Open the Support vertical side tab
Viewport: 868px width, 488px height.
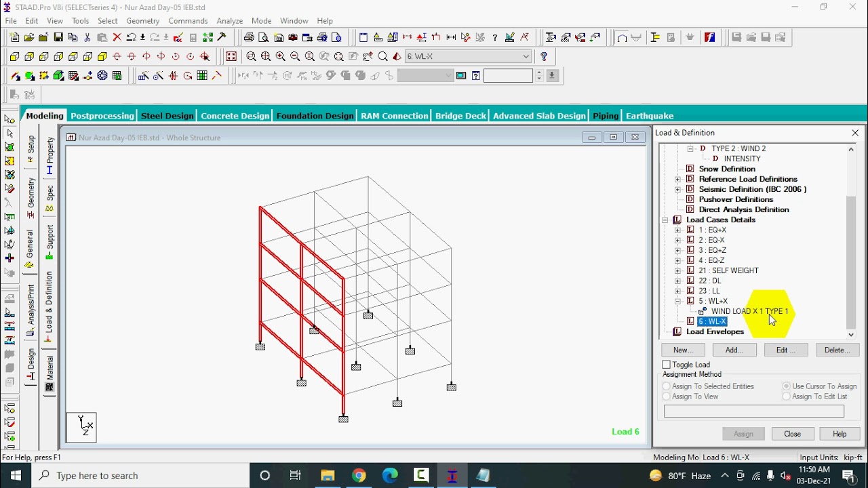pyautogui.click(x=50, y=243)
